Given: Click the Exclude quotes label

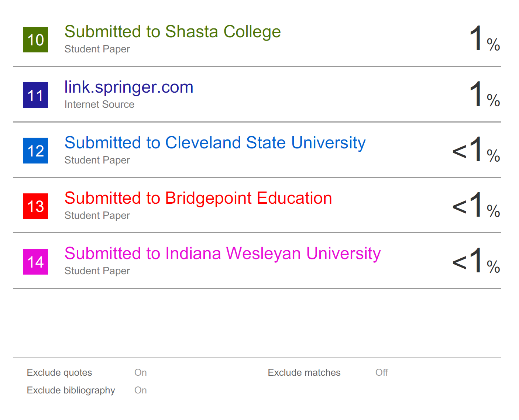Looking at the screenshot, I should coord(59,373).
